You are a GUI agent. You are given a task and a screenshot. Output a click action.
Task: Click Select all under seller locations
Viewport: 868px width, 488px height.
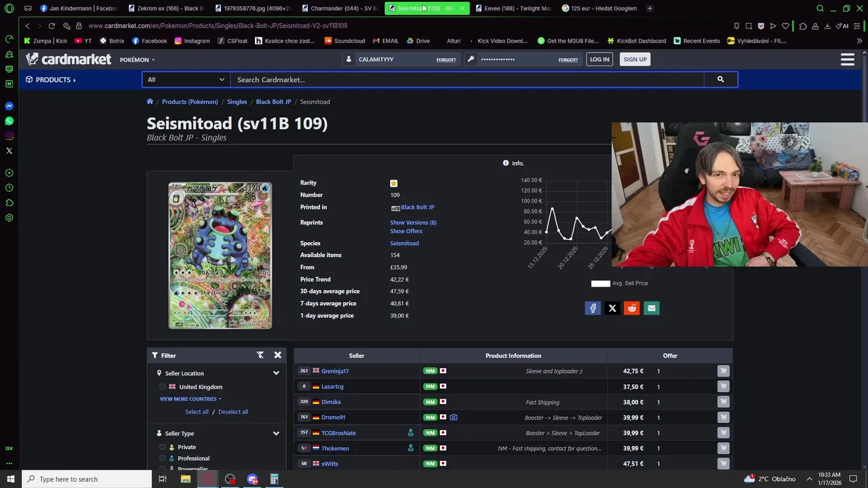[197, 412]
